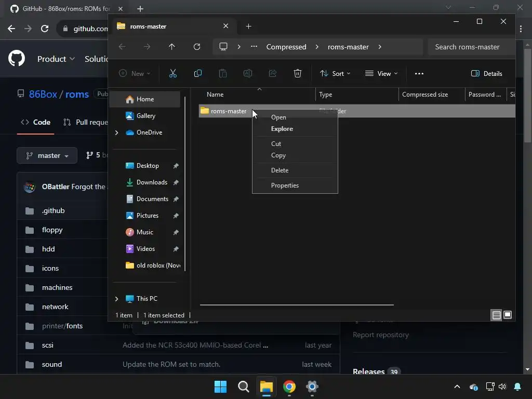Refresh the roms-master Explorer folder
This screenshot has width=532, height=399.
[197, 47]
